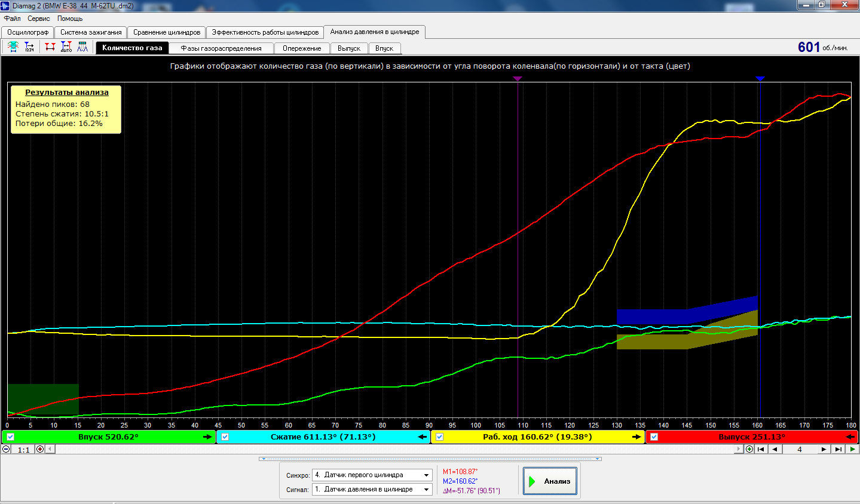The image size is (860, 504).
Task: Click the Auto markers toolbar icon
Action: coord(66,47)
